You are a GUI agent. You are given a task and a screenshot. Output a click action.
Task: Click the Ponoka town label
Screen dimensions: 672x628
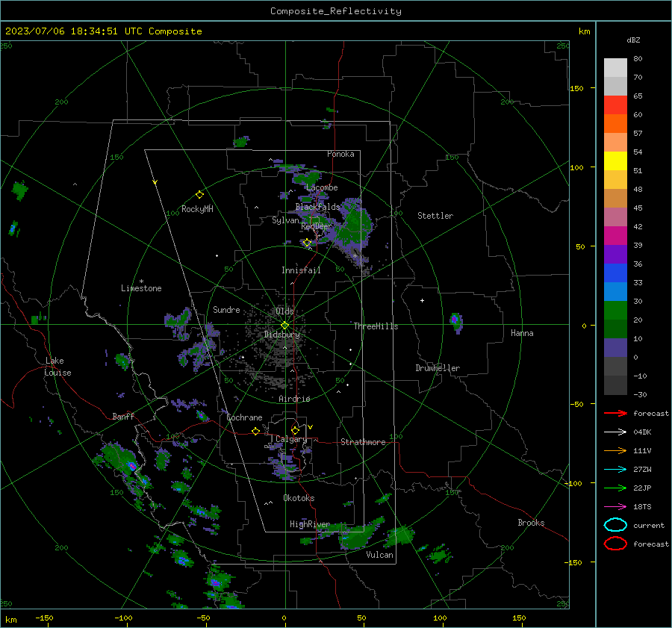pos(340,154)
